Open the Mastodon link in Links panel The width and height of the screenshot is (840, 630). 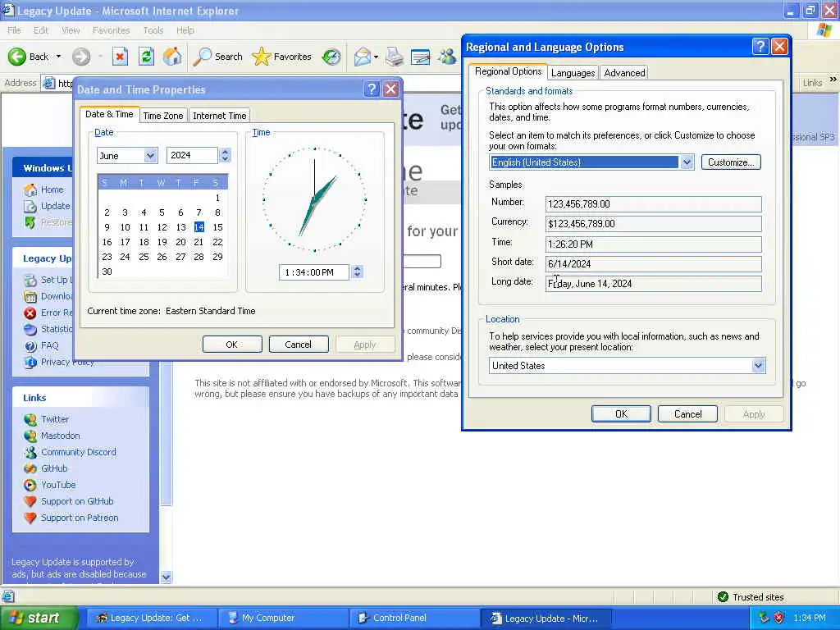pos(61,436)
